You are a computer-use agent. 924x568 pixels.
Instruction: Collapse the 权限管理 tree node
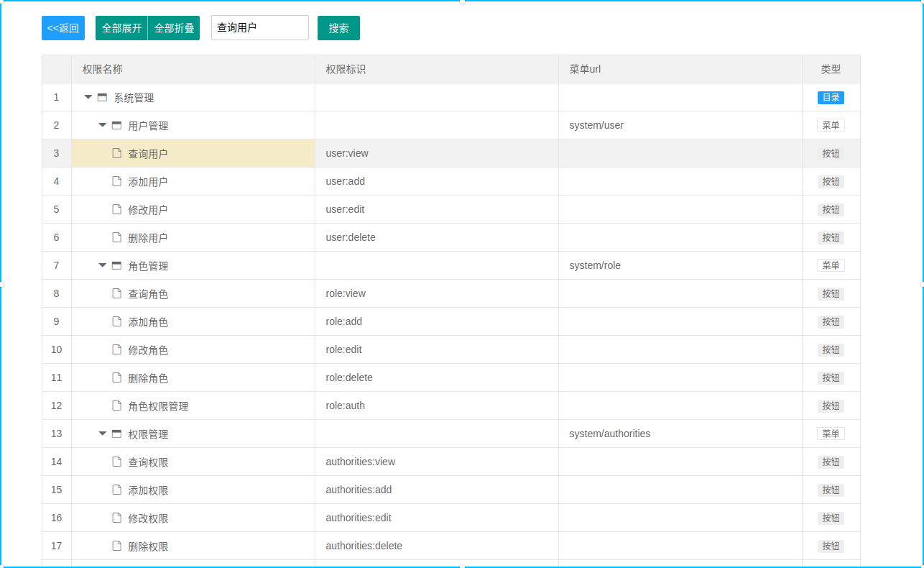[x=101, y=433]
